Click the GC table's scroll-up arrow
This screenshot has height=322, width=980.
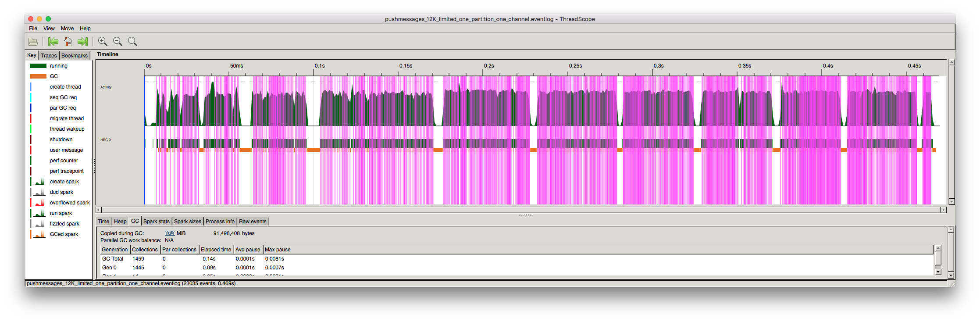tap(938, 248)
